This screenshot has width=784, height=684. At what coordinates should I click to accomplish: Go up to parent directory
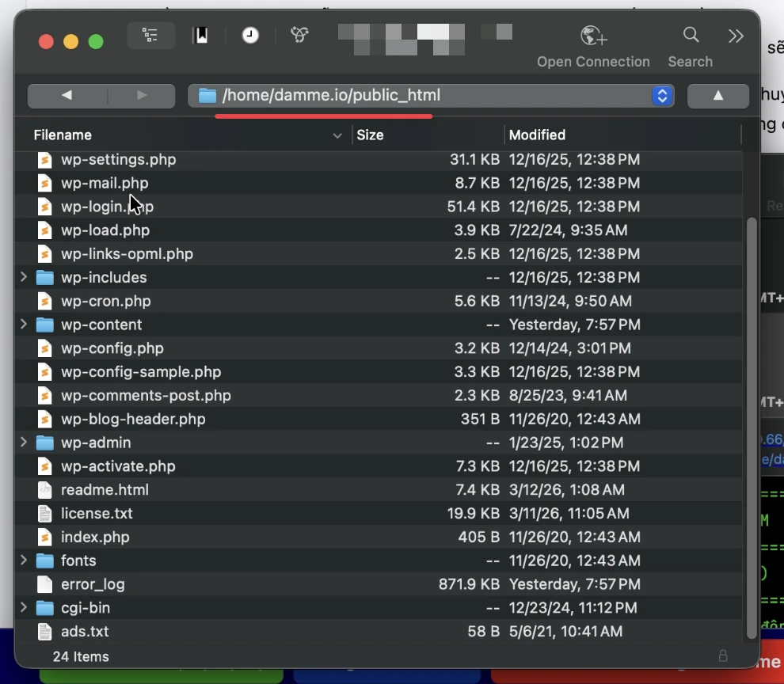tap(718, 96)
